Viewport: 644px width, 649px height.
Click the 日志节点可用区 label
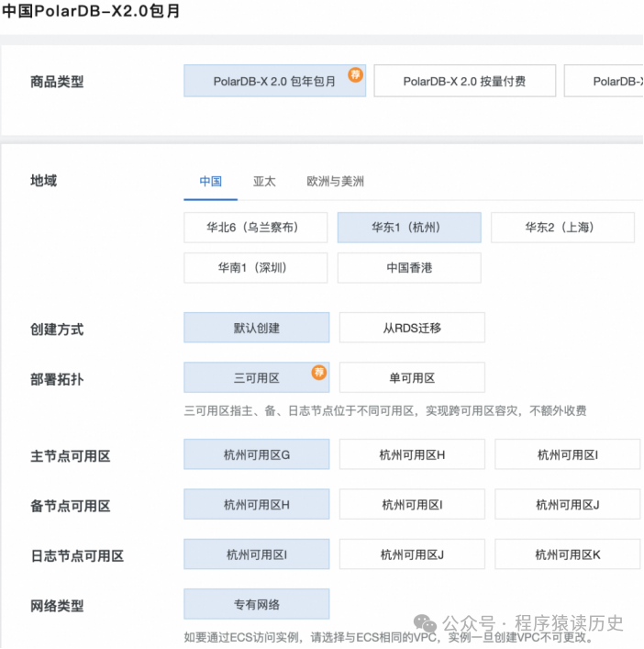pyautogui.click(x=77, y=556)
